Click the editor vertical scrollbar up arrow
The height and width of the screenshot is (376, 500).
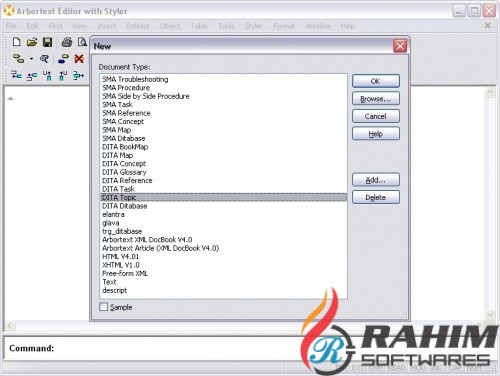(490, 91)
